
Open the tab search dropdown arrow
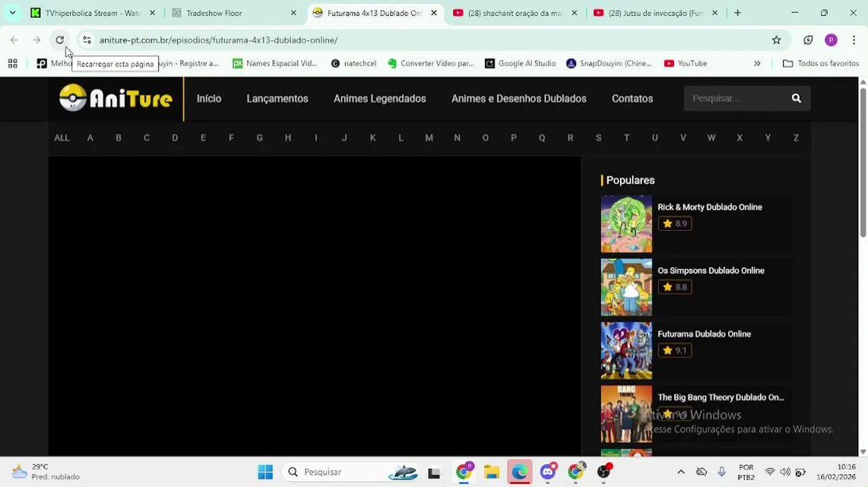12,13
